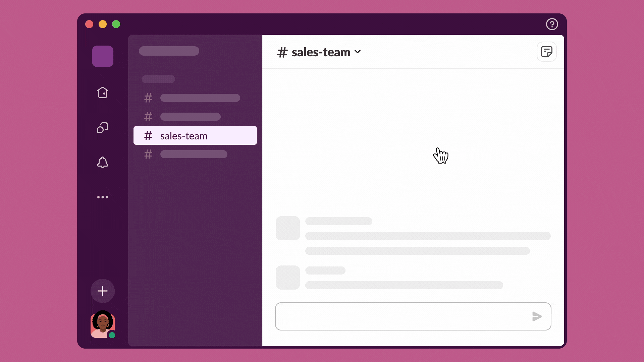Screen dimensions: 644x362
Task: Expand the sales-team channel dropdown
Action: click(358, 52)
